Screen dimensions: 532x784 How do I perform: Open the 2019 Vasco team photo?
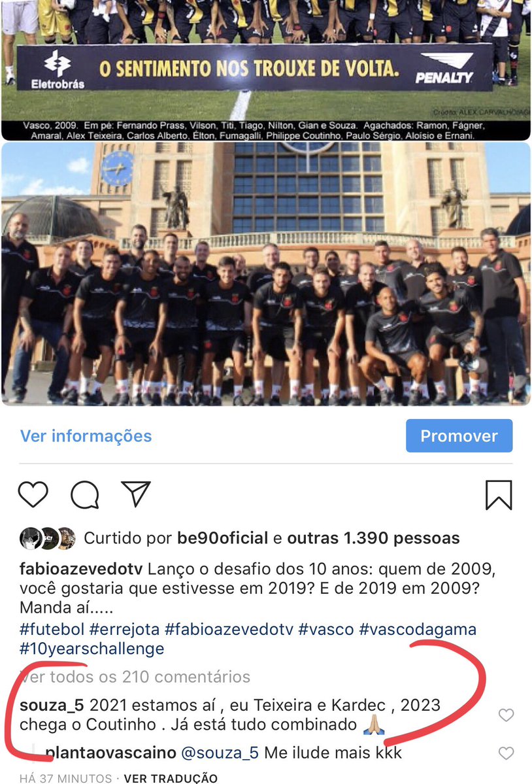point(266,273)
